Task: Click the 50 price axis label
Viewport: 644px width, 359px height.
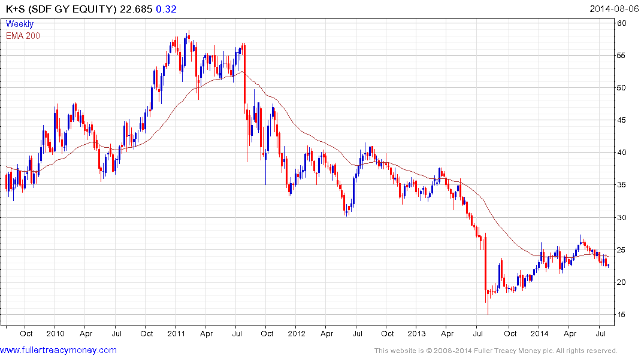Action: pyautogui.click(x=622, y=88)
